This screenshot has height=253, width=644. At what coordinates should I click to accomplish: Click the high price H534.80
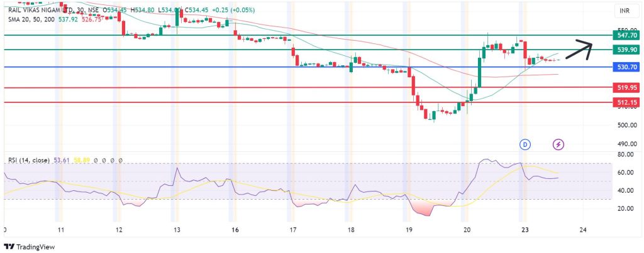point(143,9)
